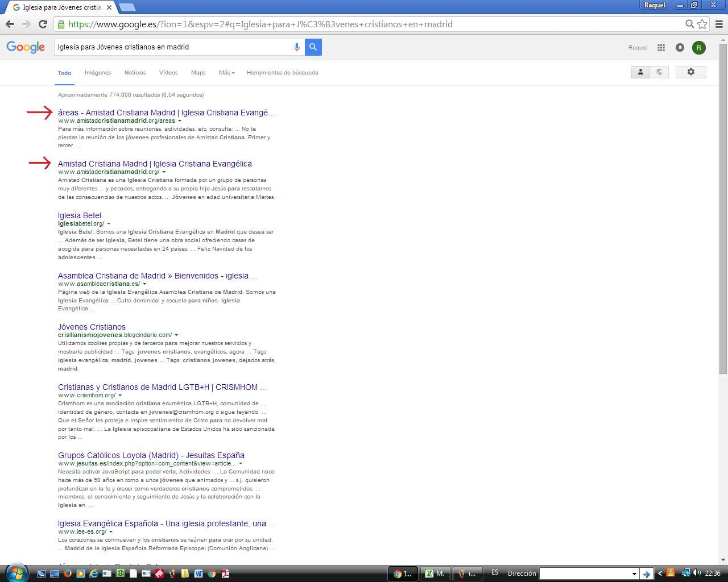Viewport: 728px width, 582px height.
Task: Go to the Google logo homepage
Action: coord(26,47)
